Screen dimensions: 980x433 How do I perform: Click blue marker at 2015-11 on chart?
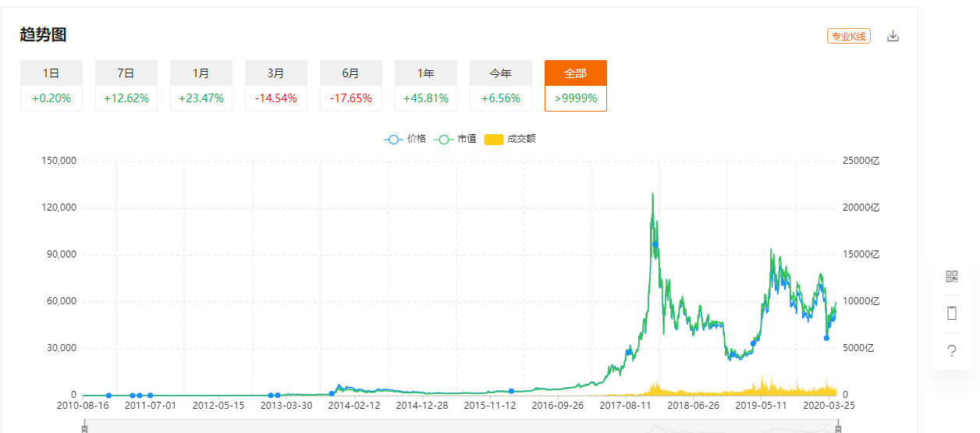coord(511,391)
